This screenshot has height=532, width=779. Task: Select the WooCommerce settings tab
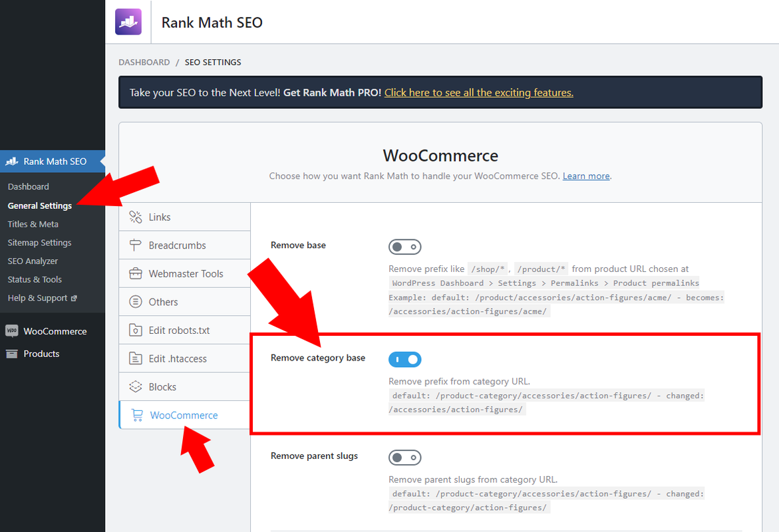pos(184,415)
